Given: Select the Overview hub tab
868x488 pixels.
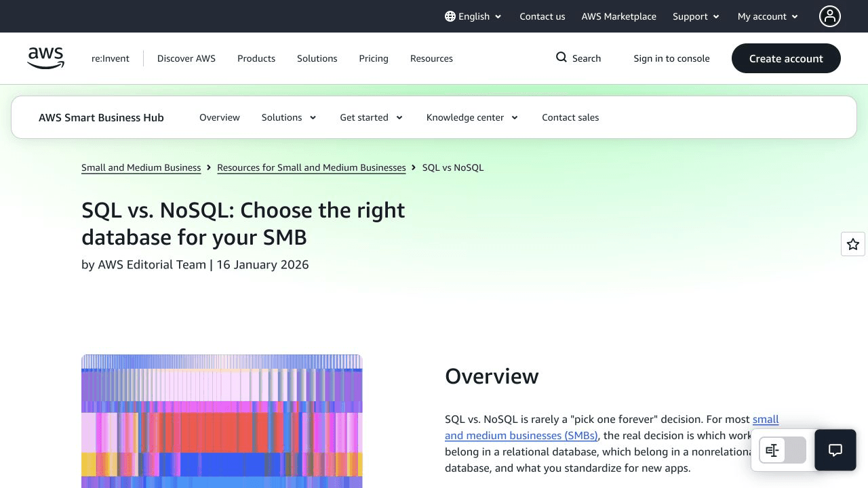Looking at the screenshot, I should [220, 117].
